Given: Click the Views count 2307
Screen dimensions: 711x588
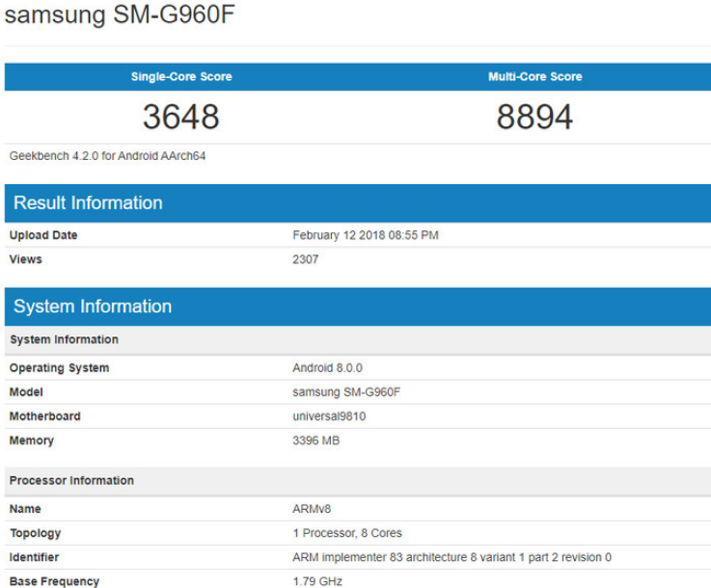Looking at the screenshot, I should 306,259.
